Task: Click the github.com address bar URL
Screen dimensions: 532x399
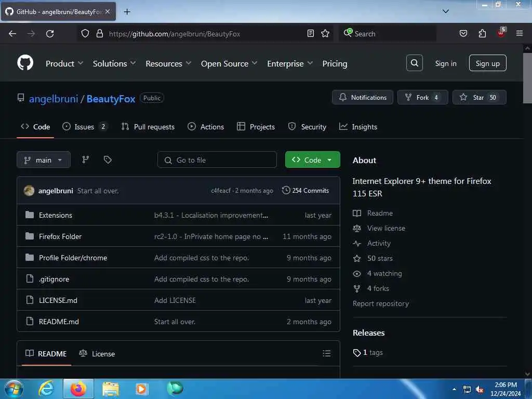Action: (175, 34)
